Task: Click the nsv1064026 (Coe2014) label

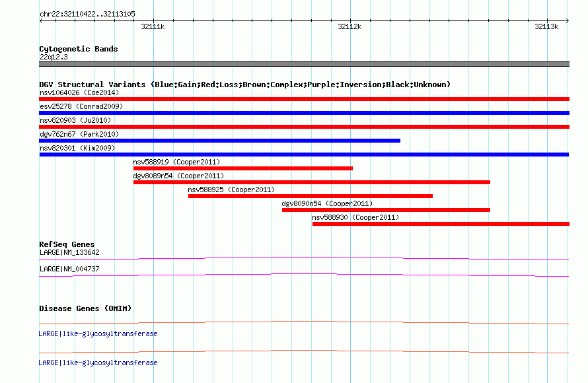Action: [79, 92]
